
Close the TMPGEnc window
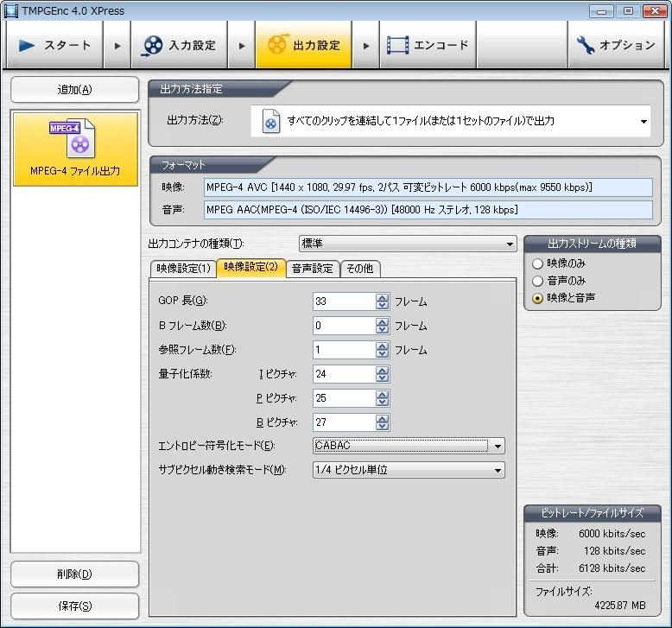point(655,11)
